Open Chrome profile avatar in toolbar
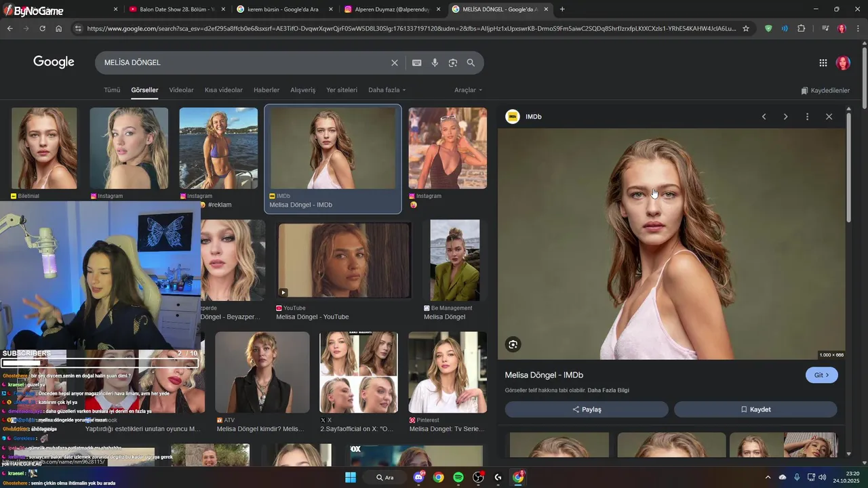Screen dimensions: 868x488 point(842,28)
